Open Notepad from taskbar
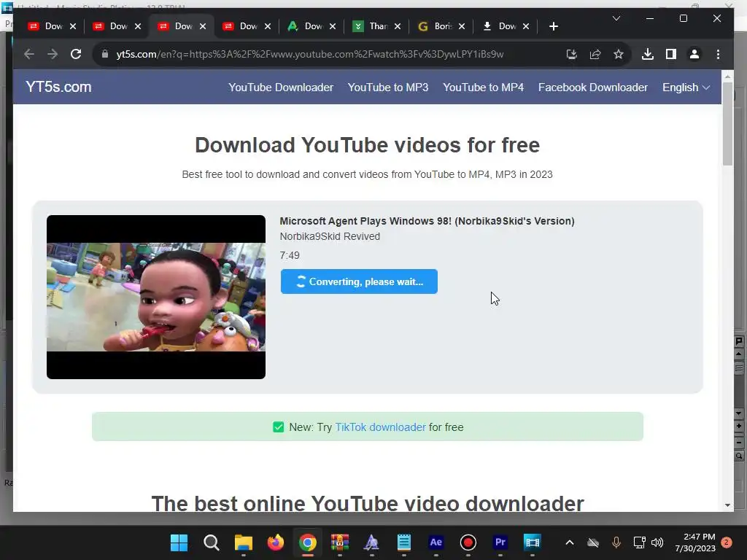This screenshot has height=560, width=747. [404, 542]
